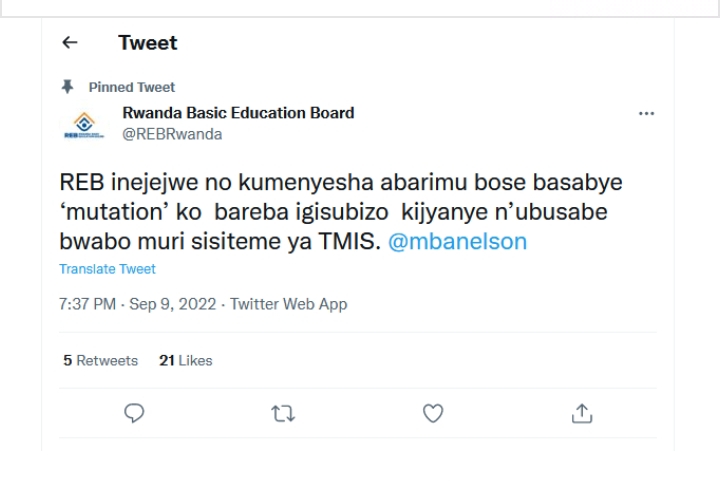This screenshot has width=720, height=481.
Task: Click the Twitter Web App source label
Action: tap(289, 304)
